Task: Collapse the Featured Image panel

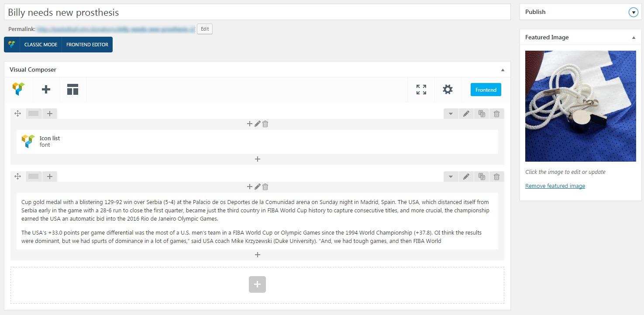Action: click(x=634, y=38)
